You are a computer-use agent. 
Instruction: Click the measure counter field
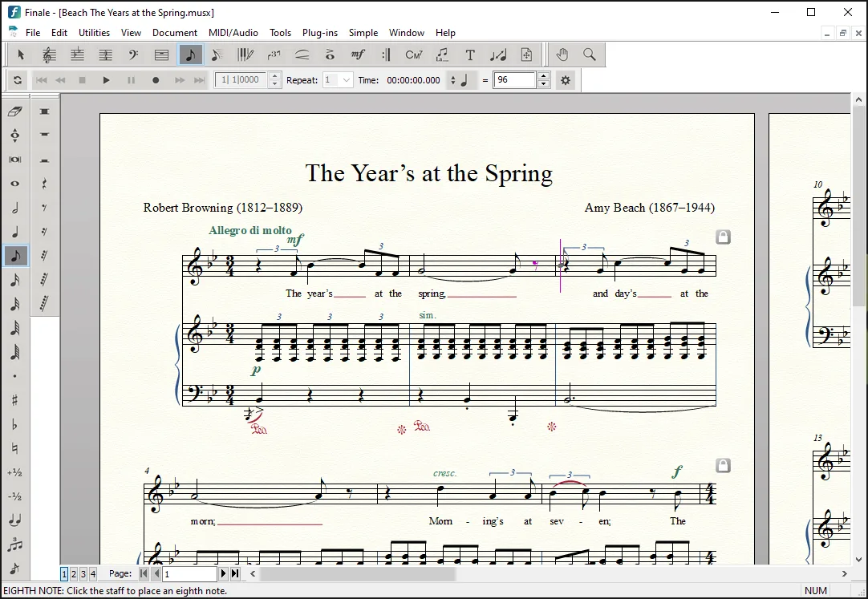[x=241, y=80]
